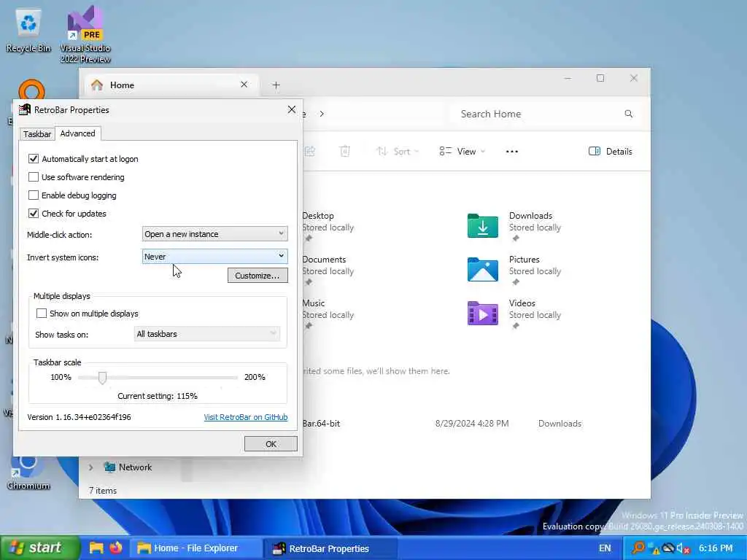747x560 pixels.
Task: Click the OneDrive cloud tray icon
Action: pos(668,548)
